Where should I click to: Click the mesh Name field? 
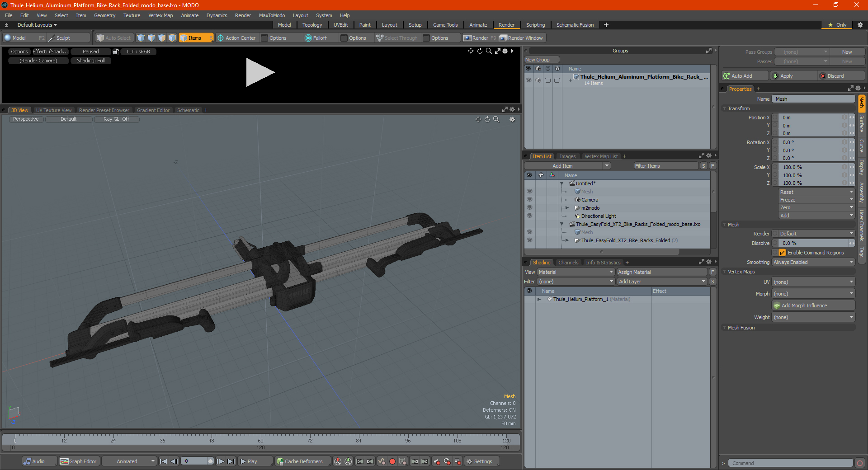click(x=813, y=99)
